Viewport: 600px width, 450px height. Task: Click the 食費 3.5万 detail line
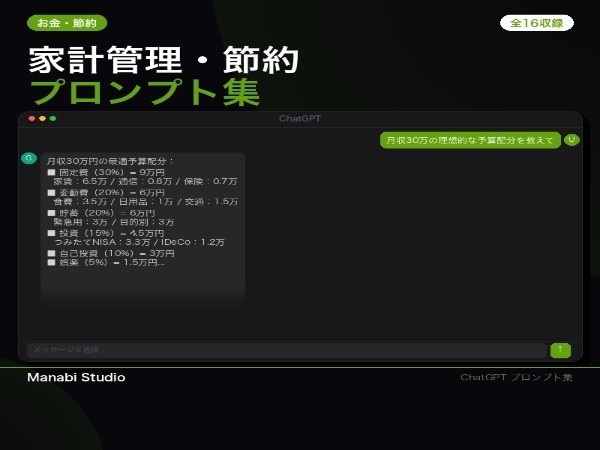click(145, 202)
